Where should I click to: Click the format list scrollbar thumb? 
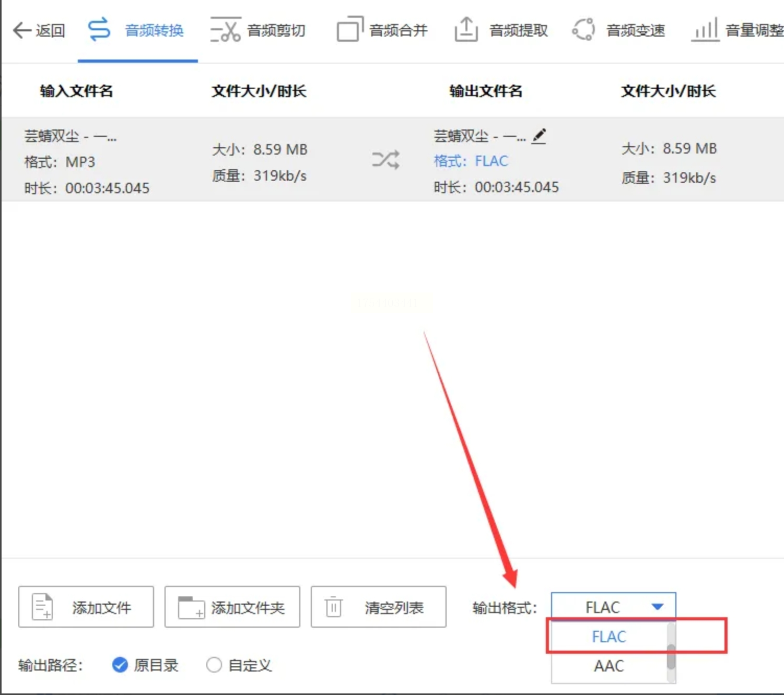click(672, 656)
